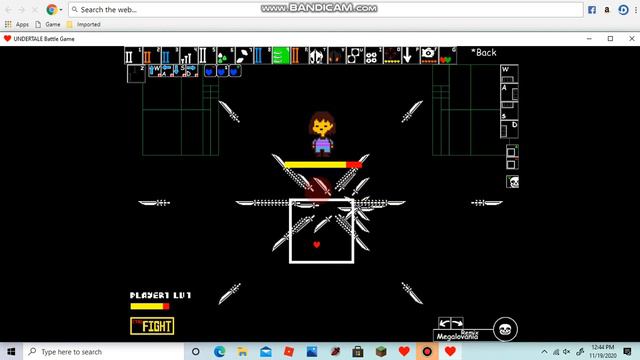Click the S platform direction box

tap(509, 111)
